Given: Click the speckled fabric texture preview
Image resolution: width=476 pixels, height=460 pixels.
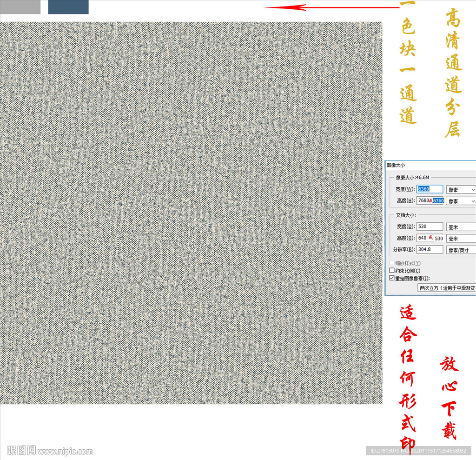Looking at the screenshot, I should point(191,213).
